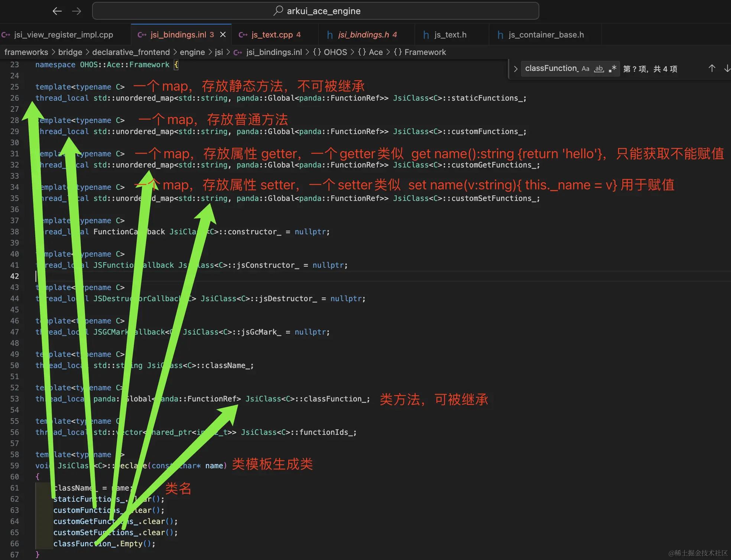Click frameworks in breadcrumb path
This screenshot has width=731, height=560.
coord(26,52)
